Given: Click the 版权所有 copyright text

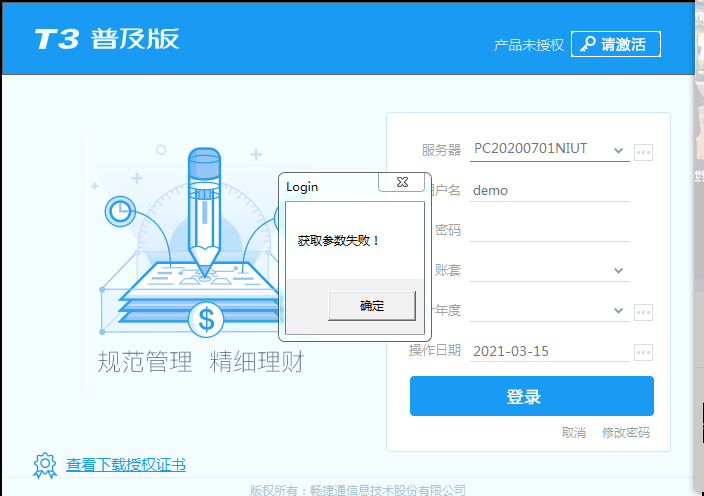Looking at the screenshot, I should click(x=357, y=490).
